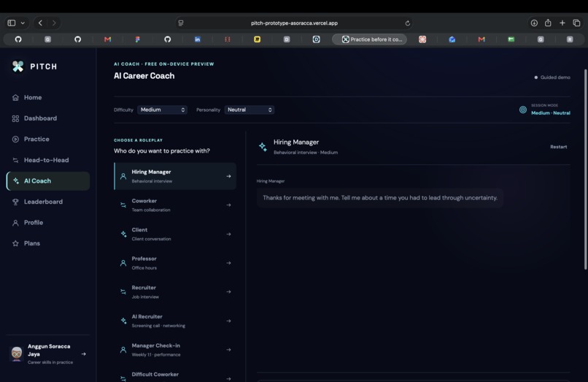This screenshot has height=382, width=588.
Task: Toggle the browser sidebar panel
Action: pos(12,23)
